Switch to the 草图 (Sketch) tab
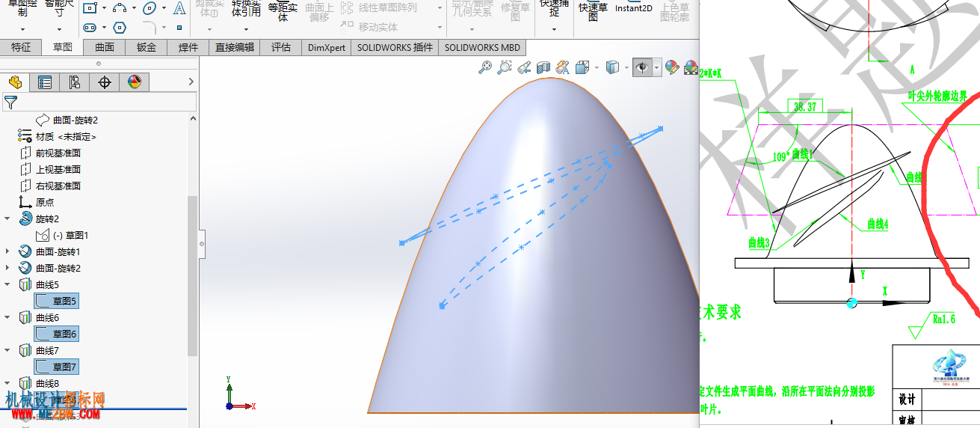980x428 pixels. 63,47
